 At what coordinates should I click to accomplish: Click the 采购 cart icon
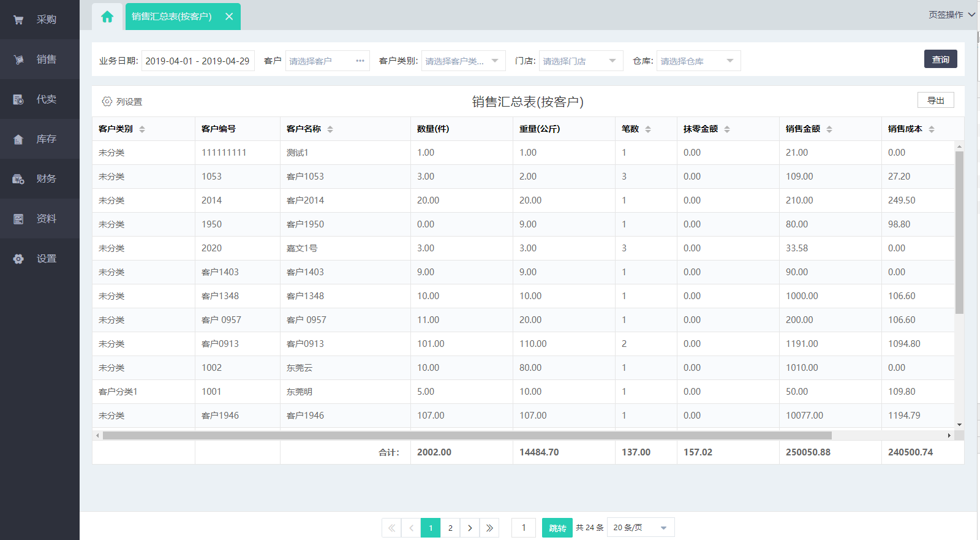click(x=18, y=20)
